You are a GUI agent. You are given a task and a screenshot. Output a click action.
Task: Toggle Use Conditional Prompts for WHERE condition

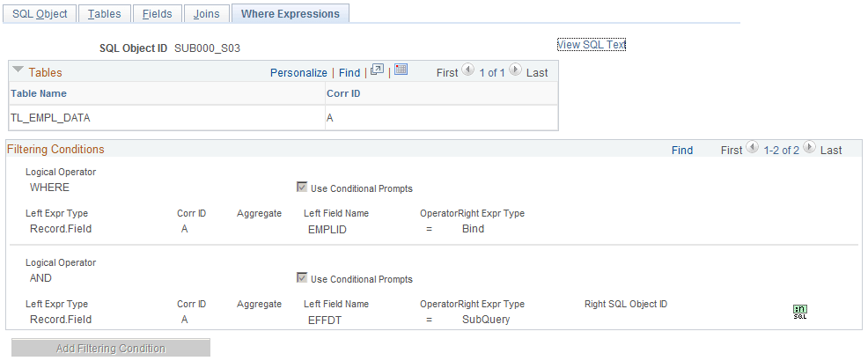tap(303, 188)
